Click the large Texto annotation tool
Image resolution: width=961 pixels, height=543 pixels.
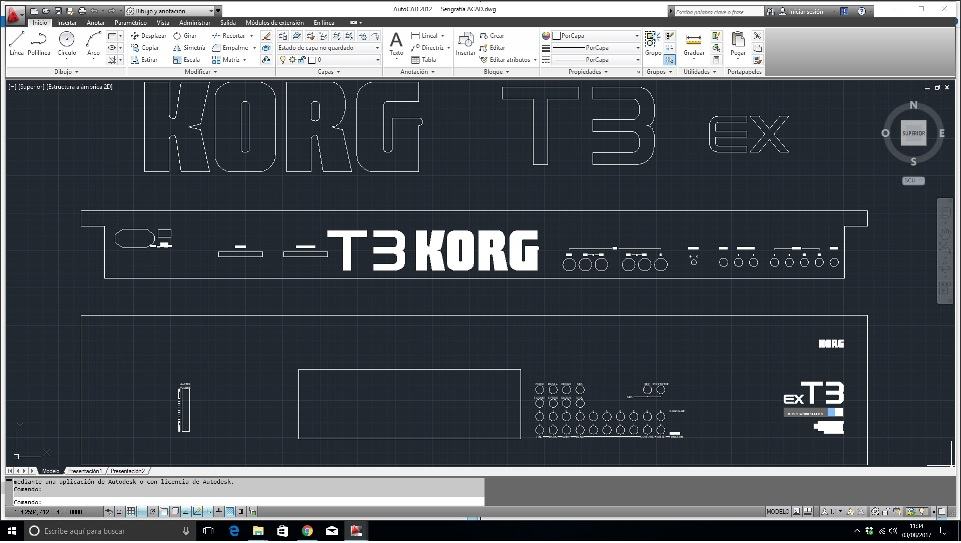397,44
